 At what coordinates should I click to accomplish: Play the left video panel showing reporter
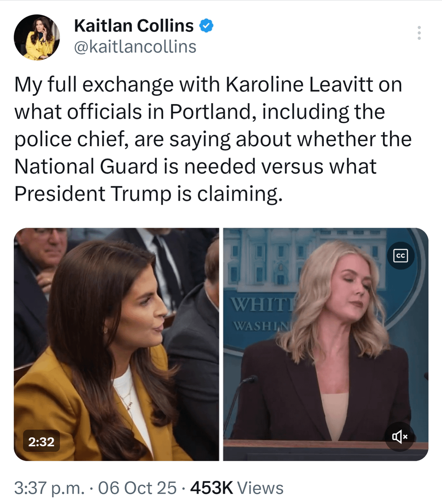pyautogui.click(x=117, y=344)
